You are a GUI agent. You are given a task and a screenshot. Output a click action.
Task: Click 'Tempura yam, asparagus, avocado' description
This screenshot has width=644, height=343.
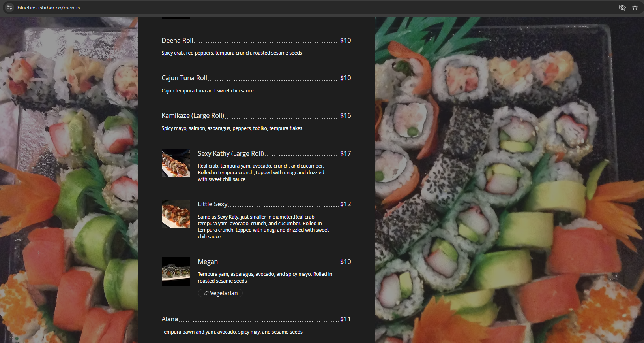[x=265, y=277]
